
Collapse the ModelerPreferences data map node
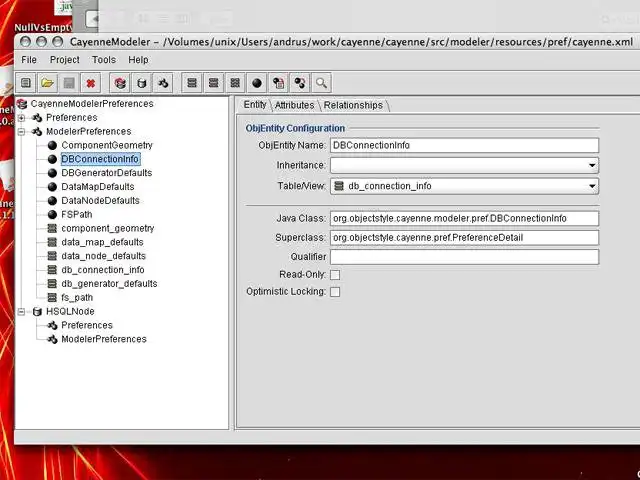pos(22,132)
